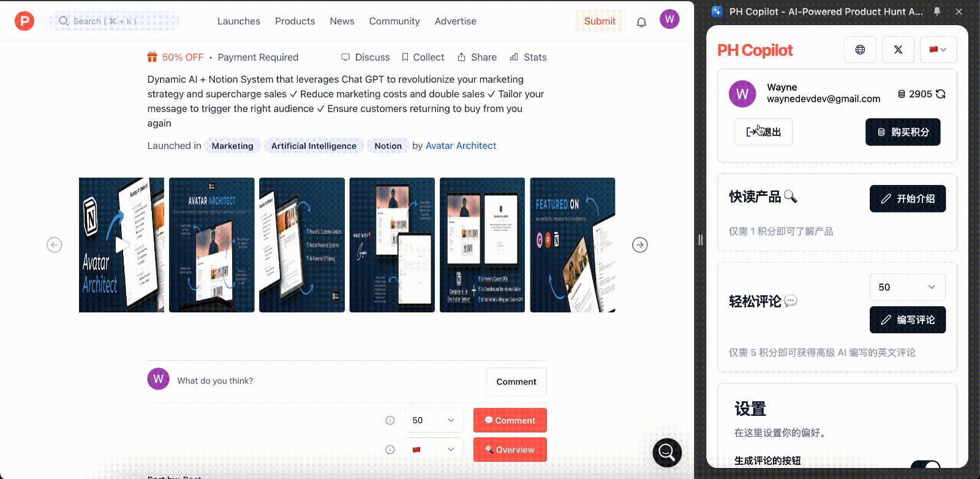Click the floating search magnifier button
Image resolution: width=980 pixels, height=479 pixels.
click(667, 453)
